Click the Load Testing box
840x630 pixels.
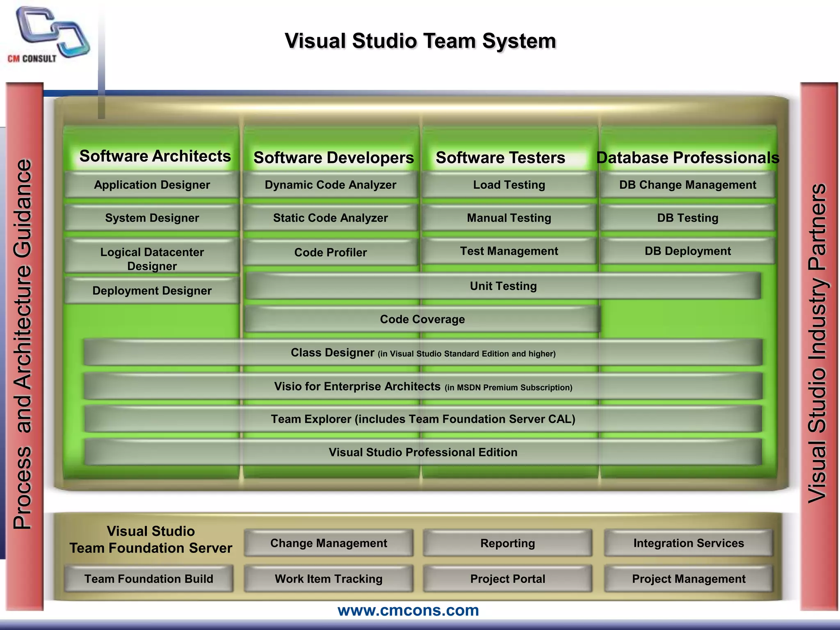tap(509, 185)
